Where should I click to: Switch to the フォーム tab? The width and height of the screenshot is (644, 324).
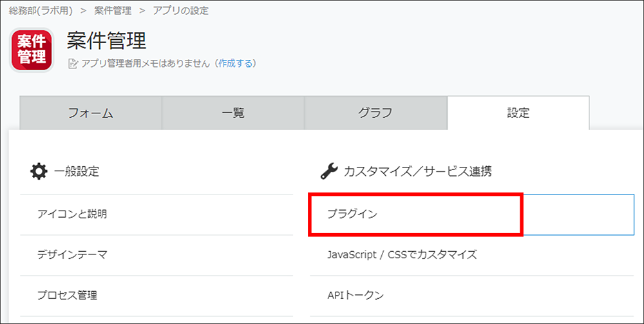pyautogui.click(x=91, y=113)
